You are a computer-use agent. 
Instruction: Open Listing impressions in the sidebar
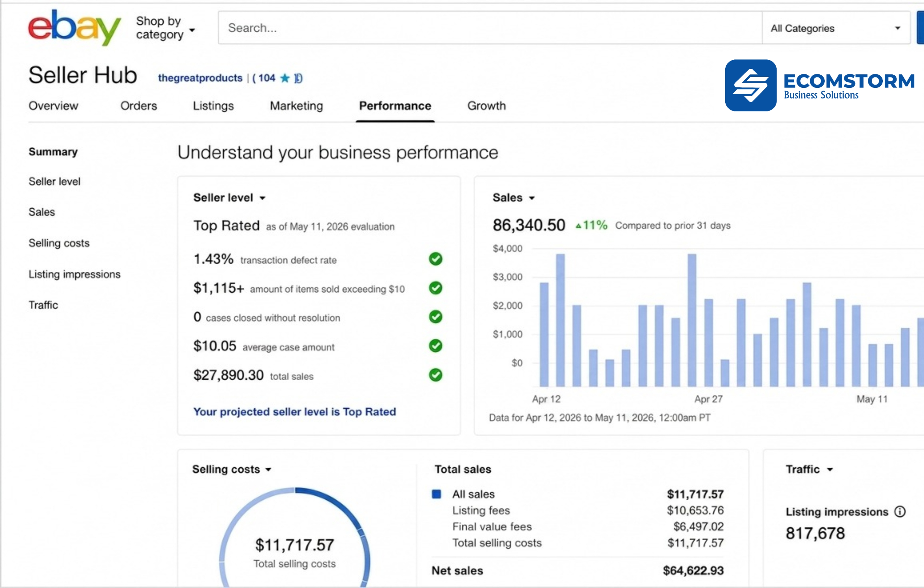click(x=74, y=274)
